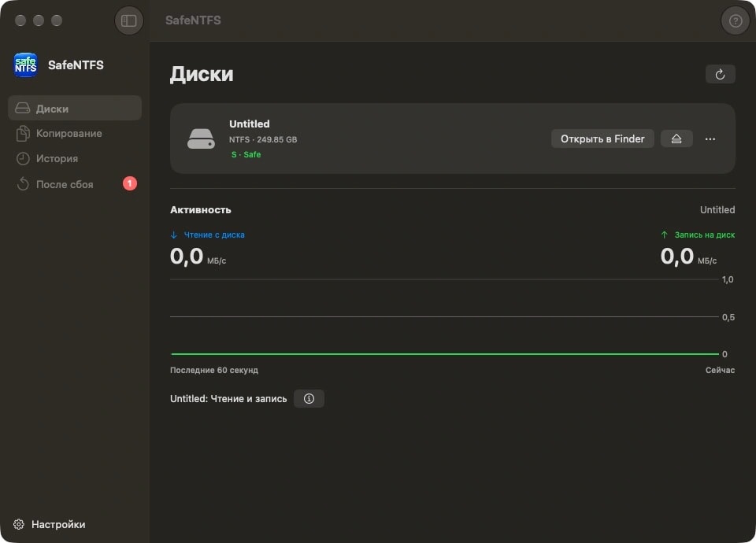
Task: Click Untitled: Чтение и запись text
Action: click(228, 399)
